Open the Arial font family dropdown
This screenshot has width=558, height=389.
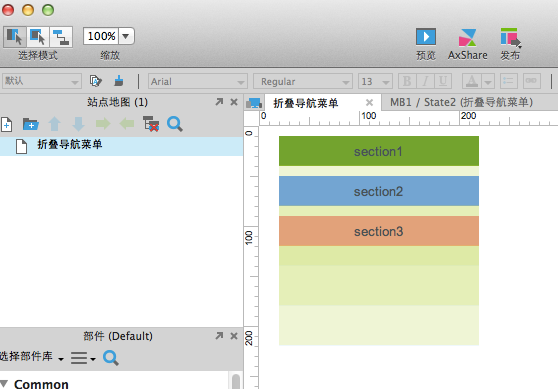click(x=198, y=82)
